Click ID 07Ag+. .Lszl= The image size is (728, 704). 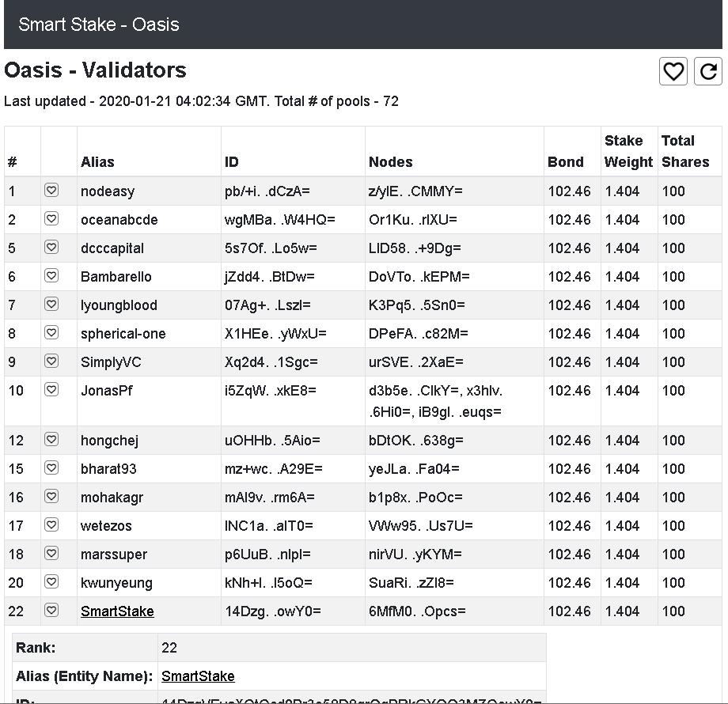[268, 305]
